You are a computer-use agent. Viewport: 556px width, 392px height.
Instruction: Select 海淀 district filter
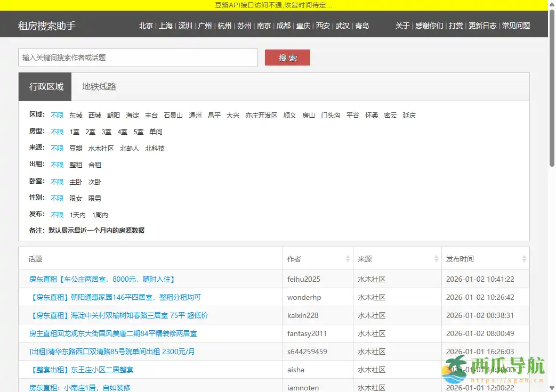pyautogui.click(x=132, y=115)
